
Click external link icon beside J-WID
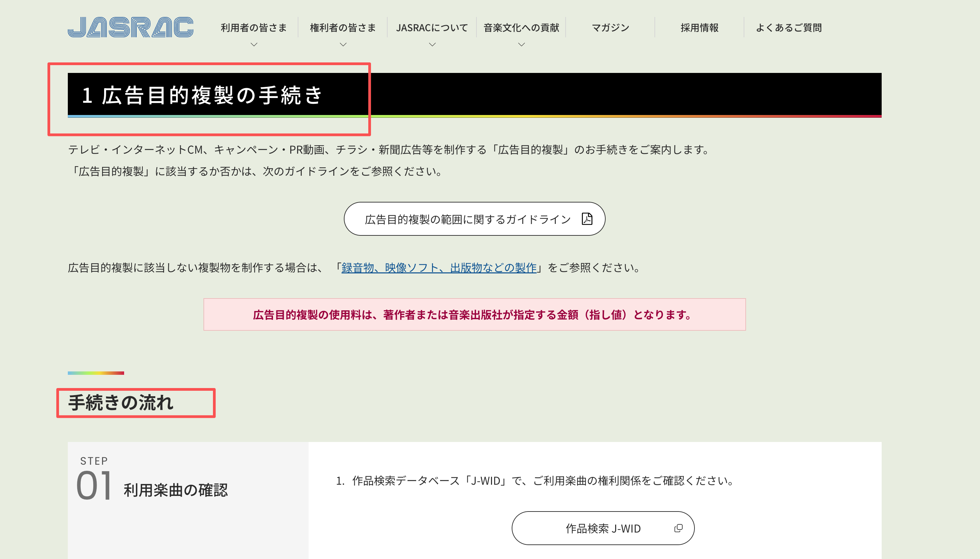pos(678,528)
